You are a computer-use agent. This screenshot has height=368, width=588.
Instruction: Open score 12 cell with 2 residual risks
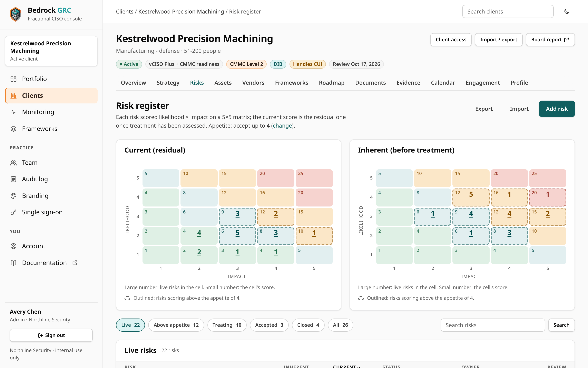click(276, 216)
